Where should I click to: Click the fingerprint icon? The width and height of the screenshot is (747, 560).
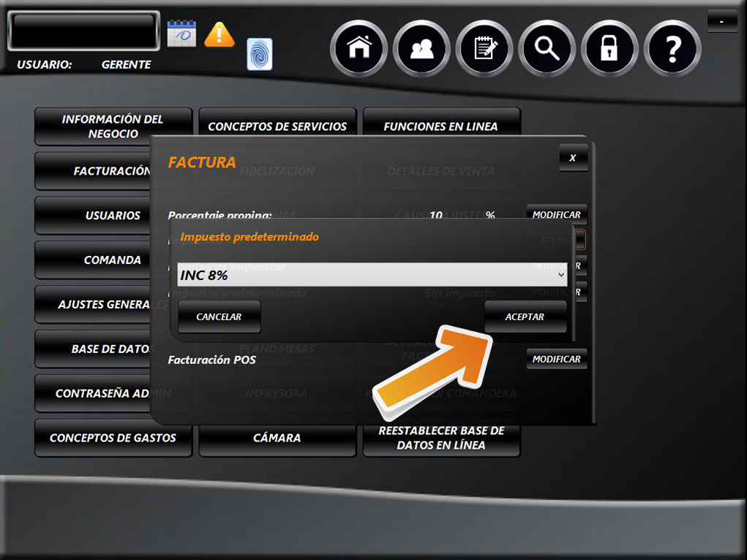pos(260,54)
